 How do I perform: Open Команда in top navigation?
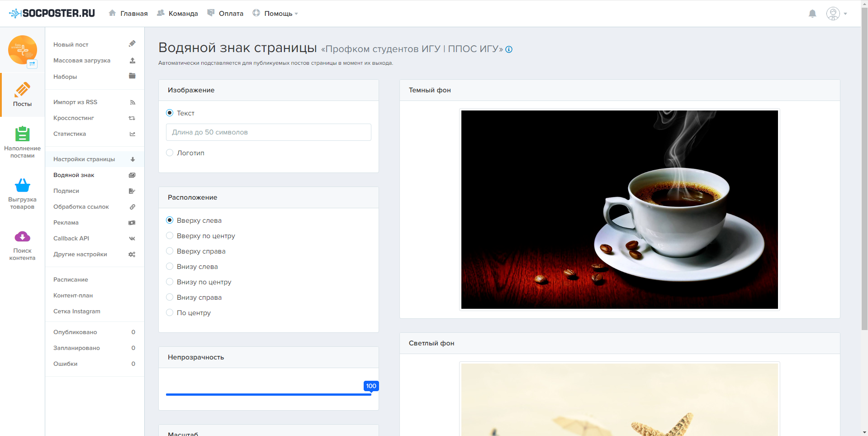183,14
